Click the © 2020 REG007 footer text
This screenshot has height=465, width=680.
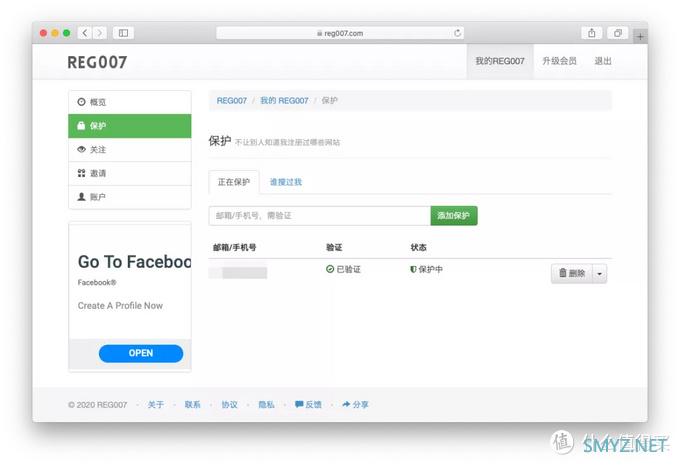click(x=98, y=405)
